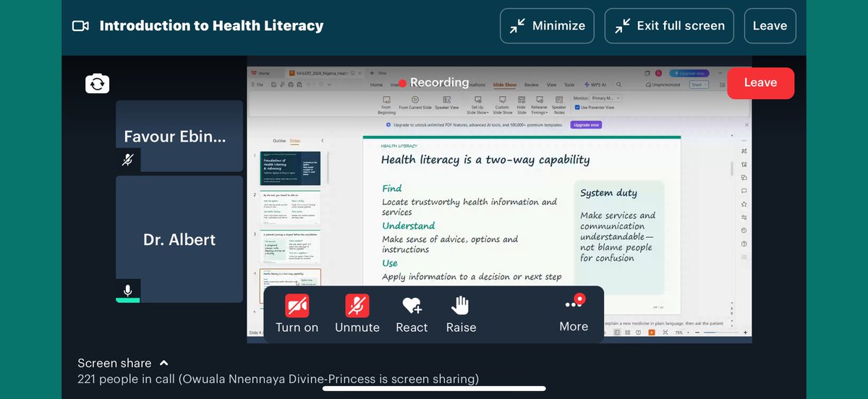Viewport: 868px width, 399px height.
Task: Open the Monitor dropdown showing Primary M...
Action: [605, 98]
